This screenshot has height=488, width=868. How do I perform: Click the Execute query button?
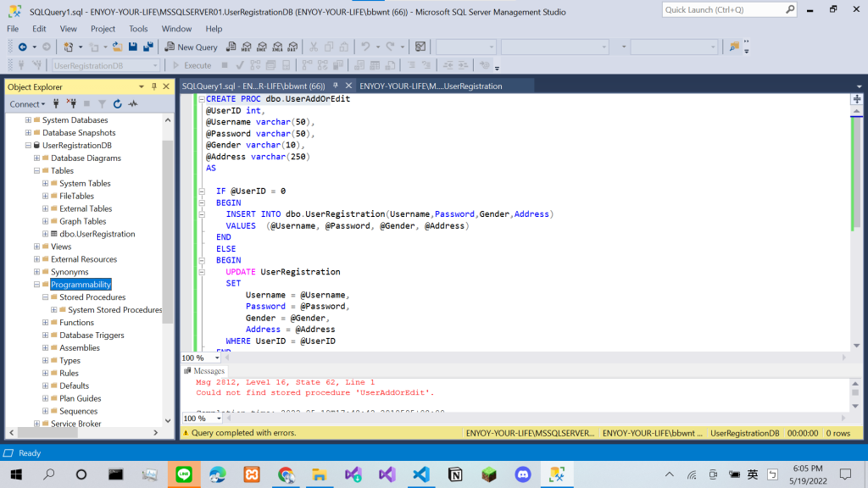[x=192, y=65]
